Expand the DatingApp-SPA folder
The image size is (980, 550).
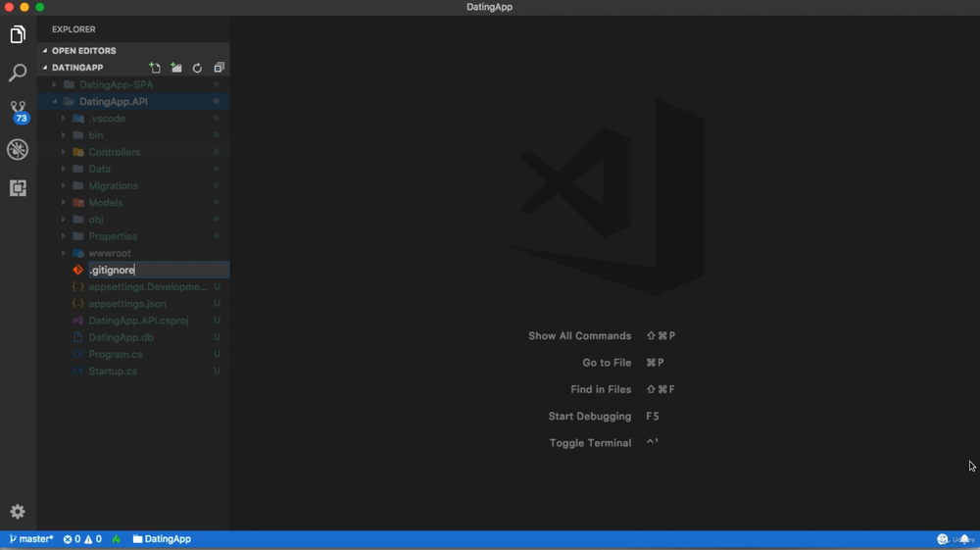[133, 84]
